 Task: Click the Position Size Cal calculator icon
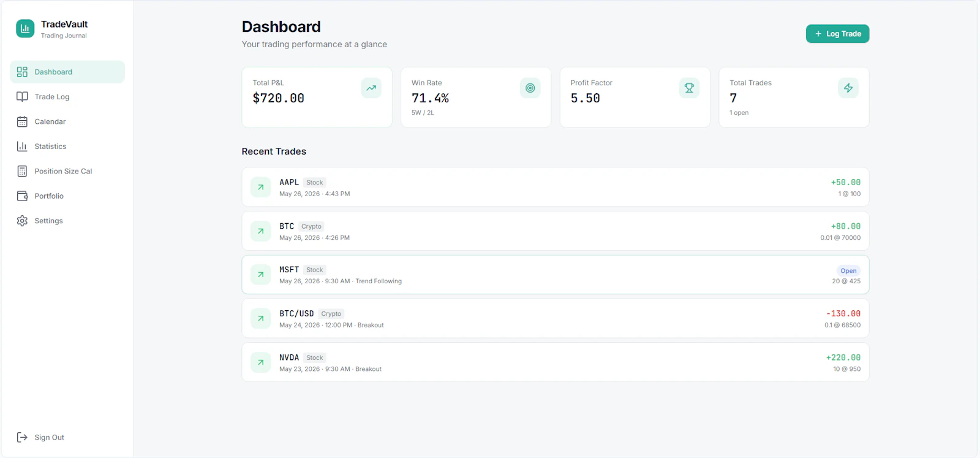click(x=22, y=171)
